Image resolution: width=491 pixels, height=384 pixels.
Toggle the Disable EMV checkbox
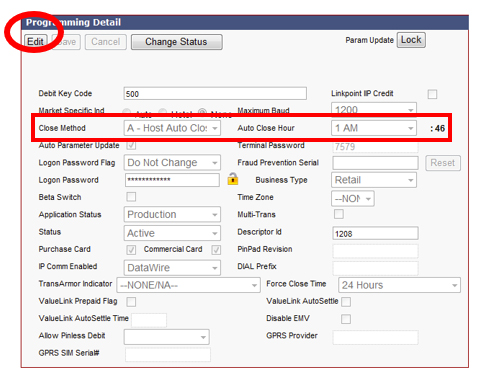click(346, 319)
